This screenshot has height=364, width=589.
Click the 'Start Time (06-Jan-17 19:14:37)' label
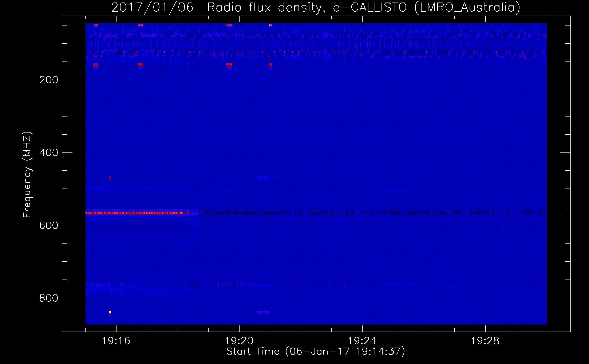pos(316,352)
